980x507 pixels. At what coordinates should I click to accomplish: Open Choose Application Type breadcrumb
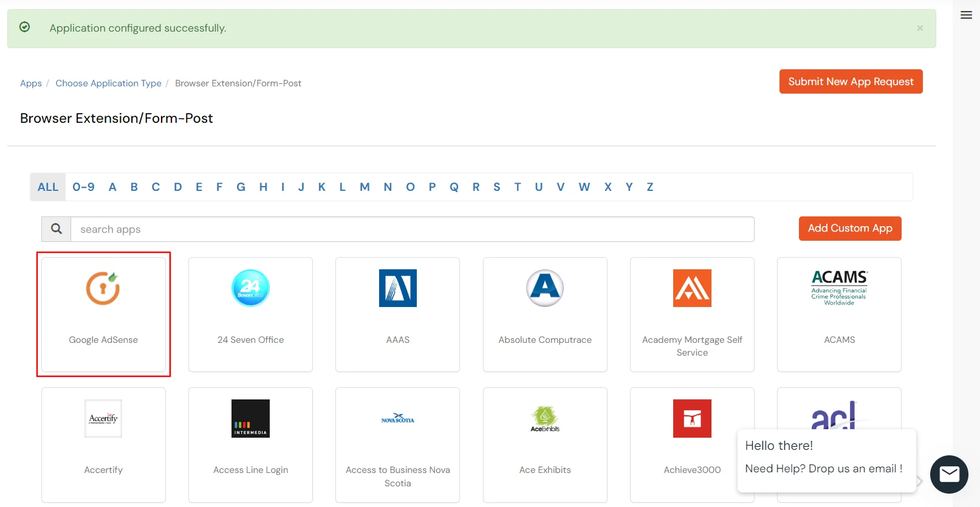tap(109, 83)
